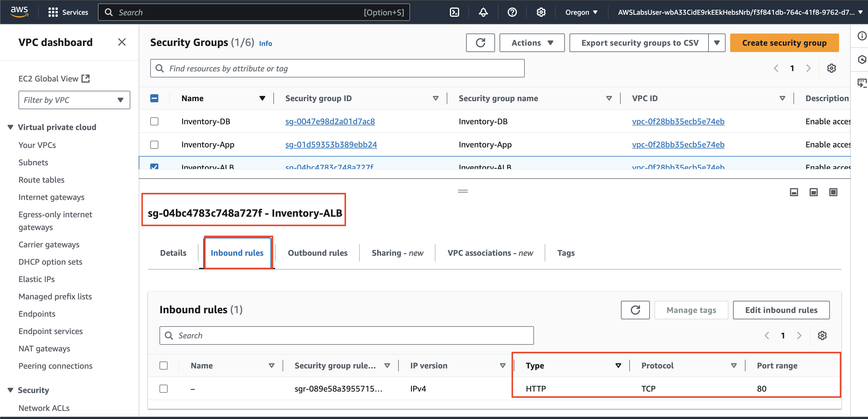The width and height of the screenshot is (868, 419).
Task: Select the sgr-089e58a3955715 rule checkbox
Action: (164, 389)
